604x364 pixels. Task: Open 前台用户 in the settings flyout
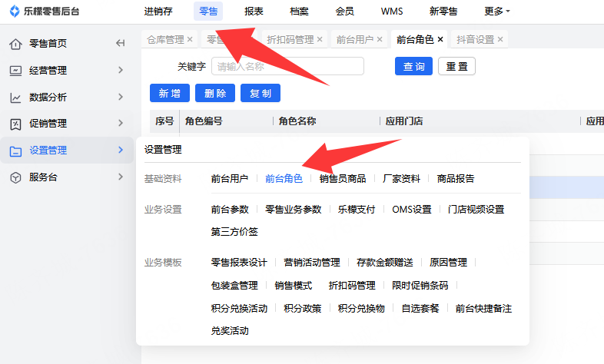230,178
